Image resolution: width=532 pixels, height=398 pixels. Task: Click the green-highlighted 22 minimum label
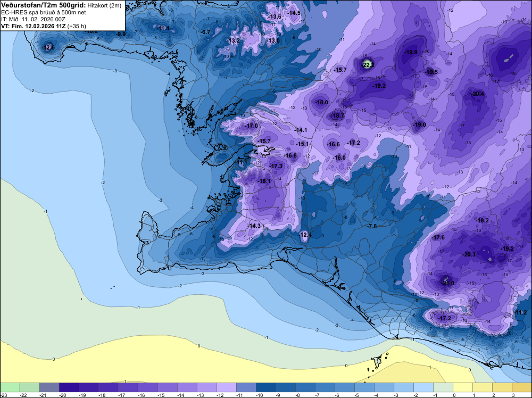(368, 64)
